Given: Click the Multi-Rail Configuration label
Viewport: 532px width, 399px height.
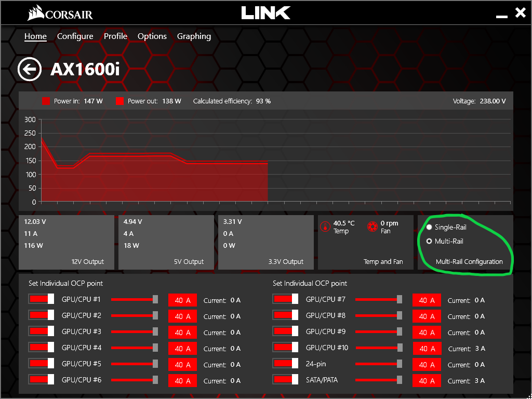Looking at the screenshot, I should pos(469,262).
